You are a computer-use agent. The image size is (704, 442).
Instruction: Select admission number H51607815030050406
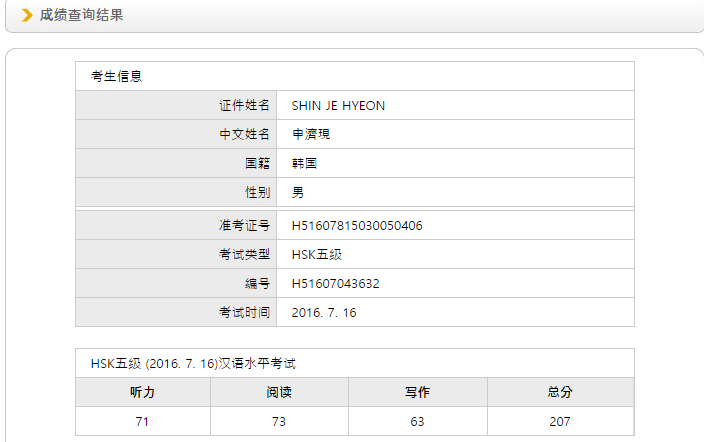357,225
